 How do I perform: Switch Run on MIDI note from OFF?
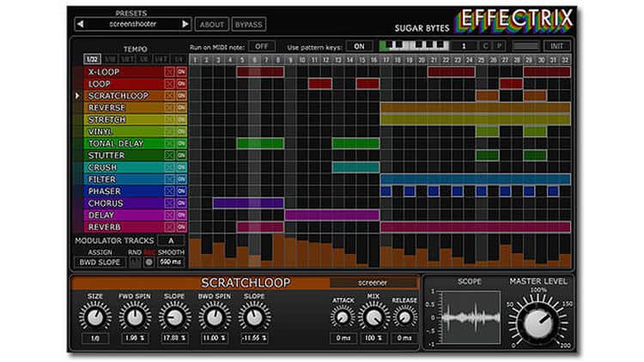pyautogui.click(x=262, y=46)
